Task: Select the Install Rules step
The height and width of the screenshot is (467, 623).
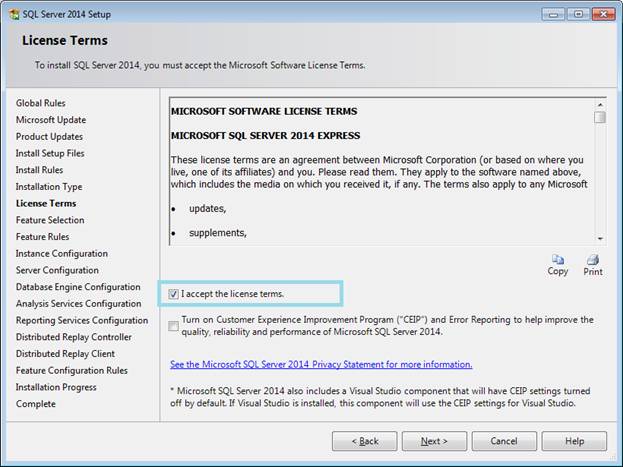Action: 39,170
